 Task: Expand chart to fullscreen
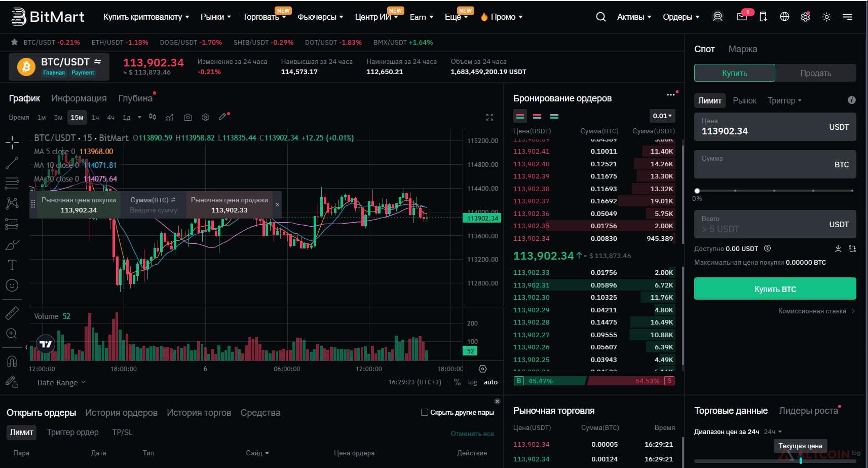[489, 117]
